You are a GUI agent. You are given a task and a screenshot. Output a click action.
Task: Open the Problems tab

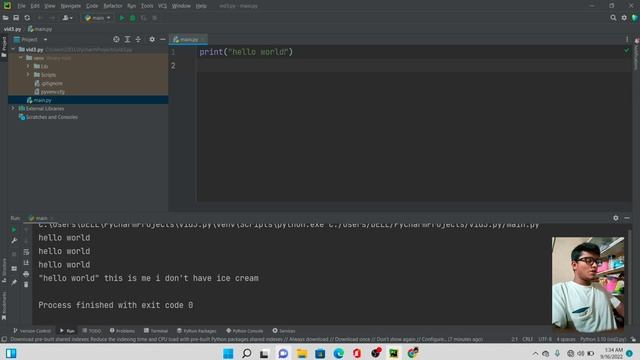(x=122, y=331)
